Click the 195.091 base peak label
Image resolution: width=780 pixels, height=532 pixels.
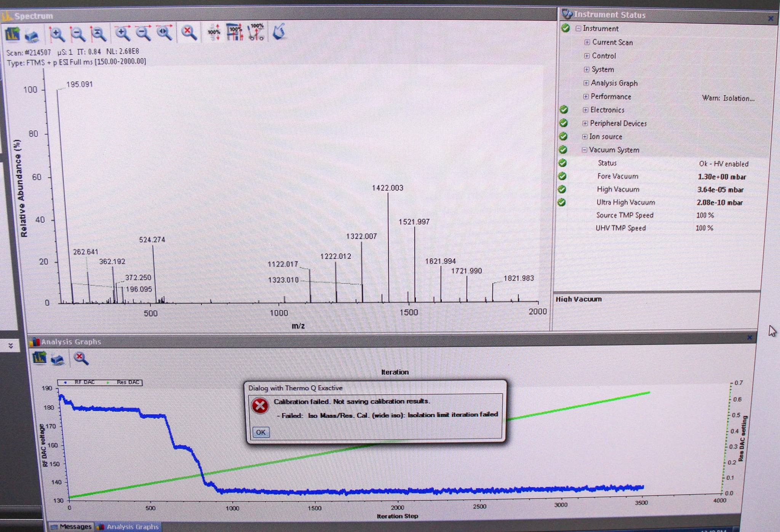click(x=80, y=84)
